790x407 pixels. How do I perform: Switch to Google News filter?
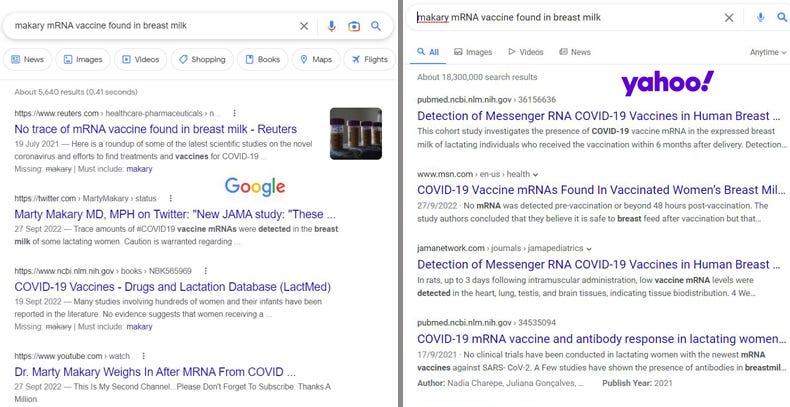point(28,59)
